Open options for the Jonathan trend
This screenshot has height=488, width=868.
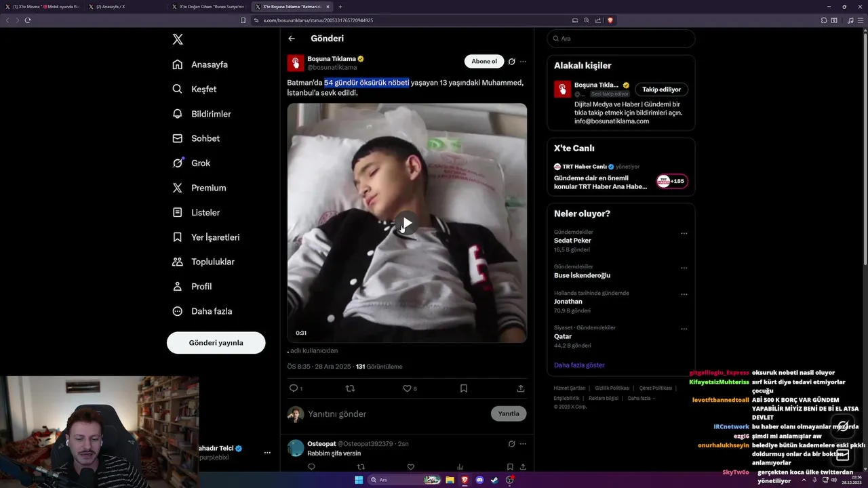[x=684, y=294]
